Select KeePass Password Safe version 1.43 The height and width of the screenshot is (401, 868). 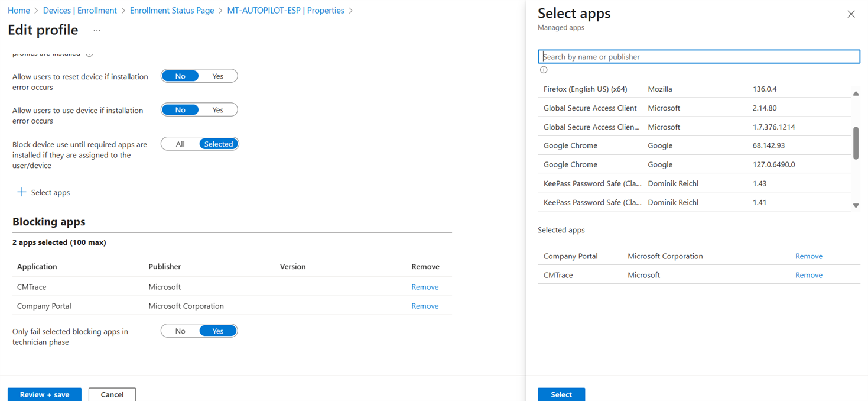click(x=694, y=183)
